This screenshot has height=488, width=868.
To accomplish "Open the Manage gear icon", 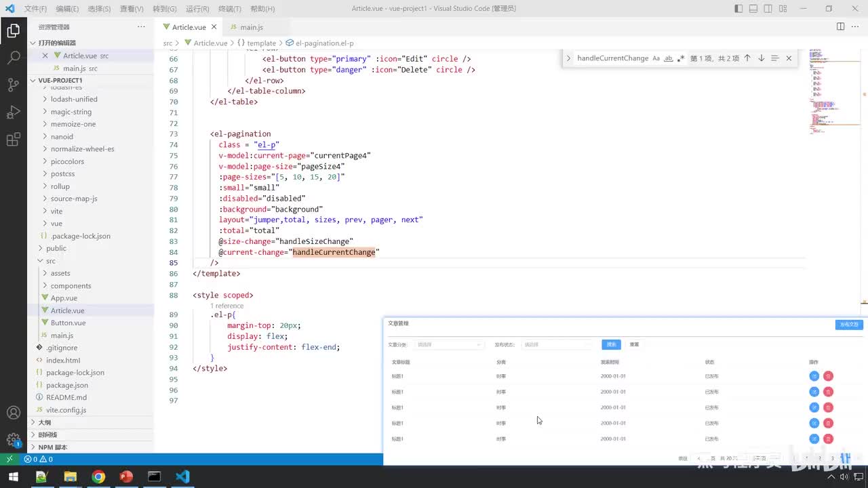I will [13, 439].
